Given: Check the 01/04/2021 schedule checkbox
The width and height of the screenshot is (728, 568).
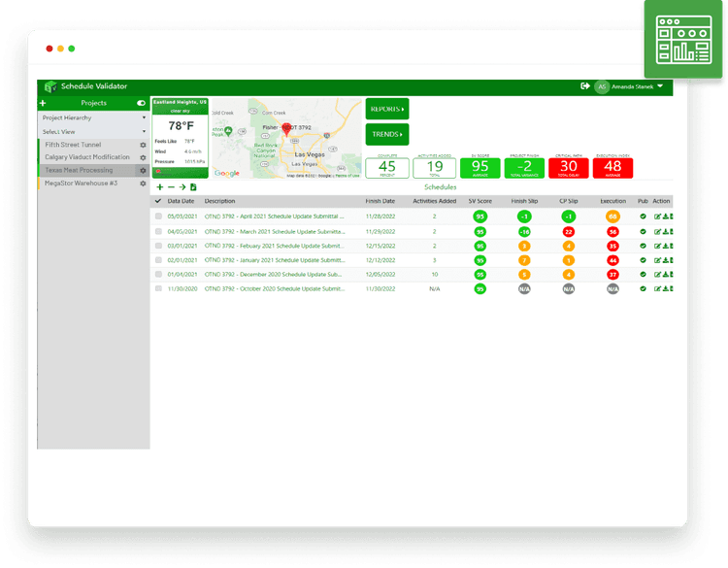Looking at the screenshot, I should point(158,275).
